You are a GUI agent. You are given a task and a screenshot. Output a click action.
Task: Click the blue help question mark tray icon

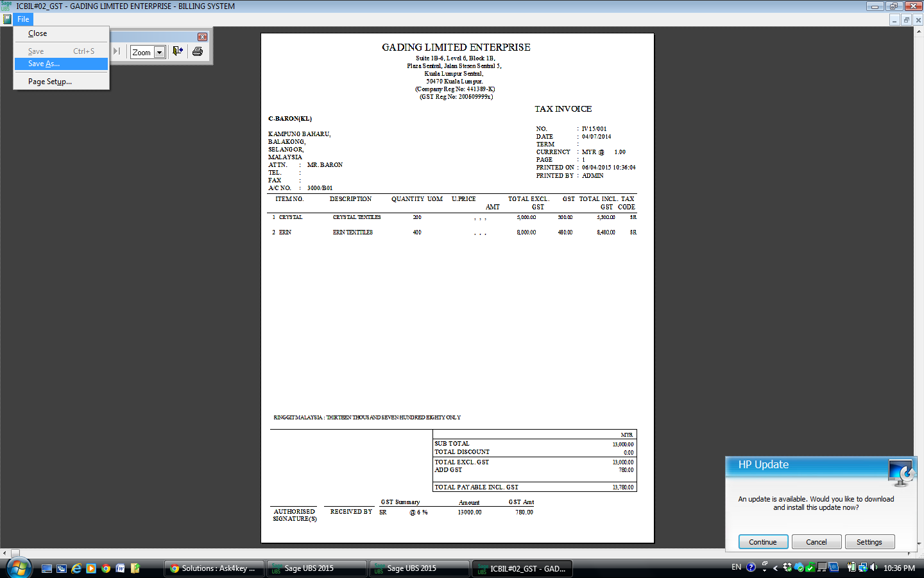[x=751, y=567]
